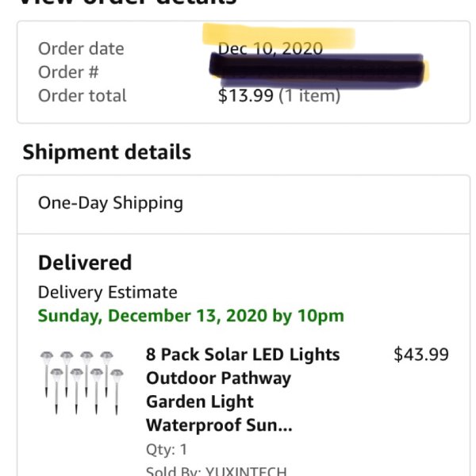Select the Outdoor Pathway title line
The height and width of the screenshot is (476, 476).
pos(219,378)
